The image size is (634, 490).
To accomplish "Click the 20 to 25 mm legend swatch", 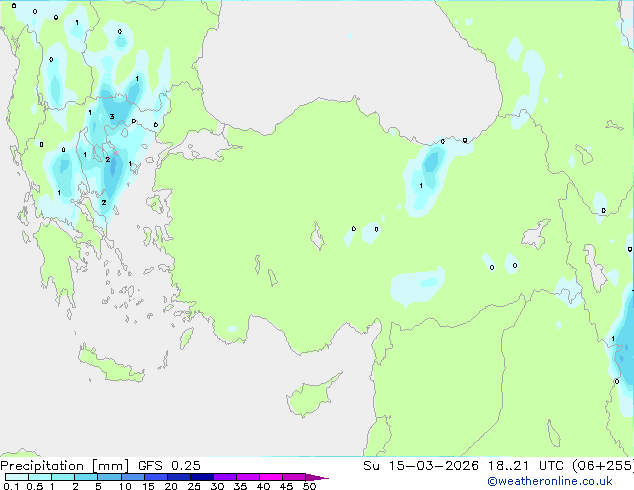I will (x=178, y=477).
